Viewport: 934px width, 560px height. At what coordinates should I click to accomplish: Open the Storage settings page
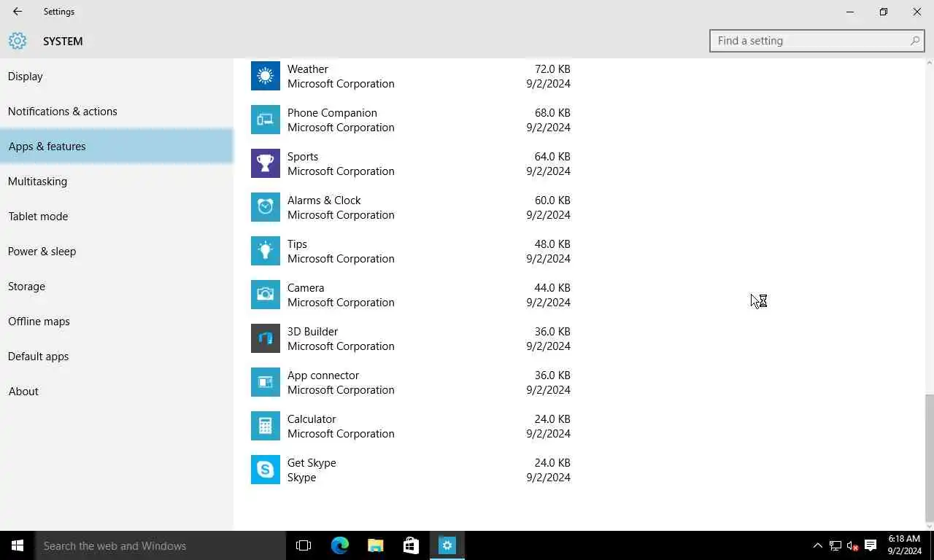(x=117, y=286)
